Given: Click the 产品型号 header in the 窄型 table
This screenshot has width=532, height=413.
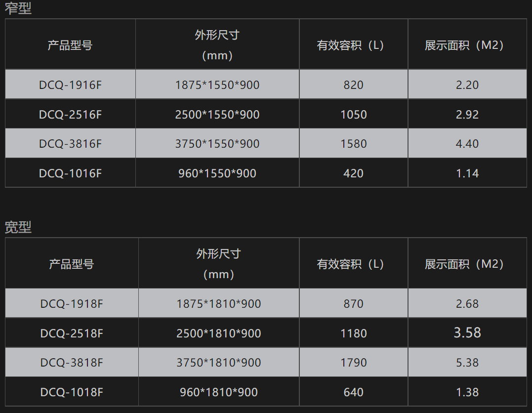Looking at the screenshot, I should click(70, 45).
